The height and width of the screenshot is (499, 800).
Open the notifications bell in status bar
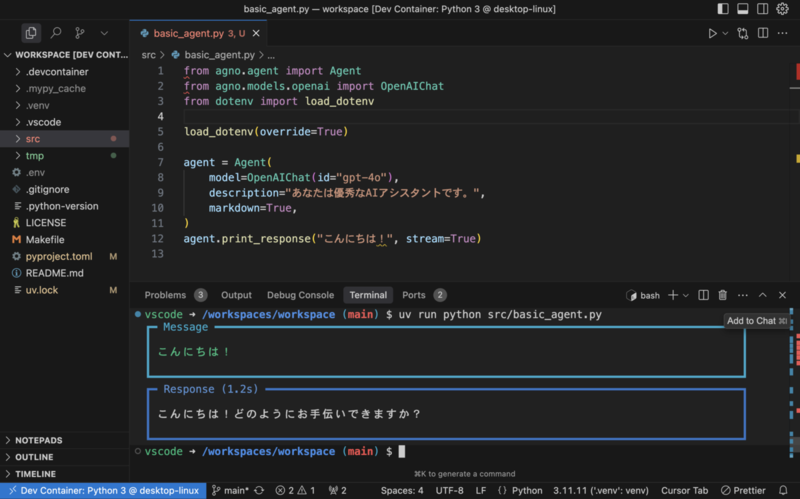pyautogui.click(x=783, y=490)
